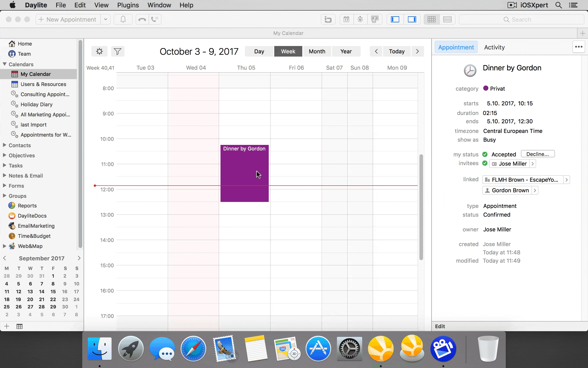The image size is (588, 368).
Task: Click the New Appointment button
Action: [x=68, y=19]
